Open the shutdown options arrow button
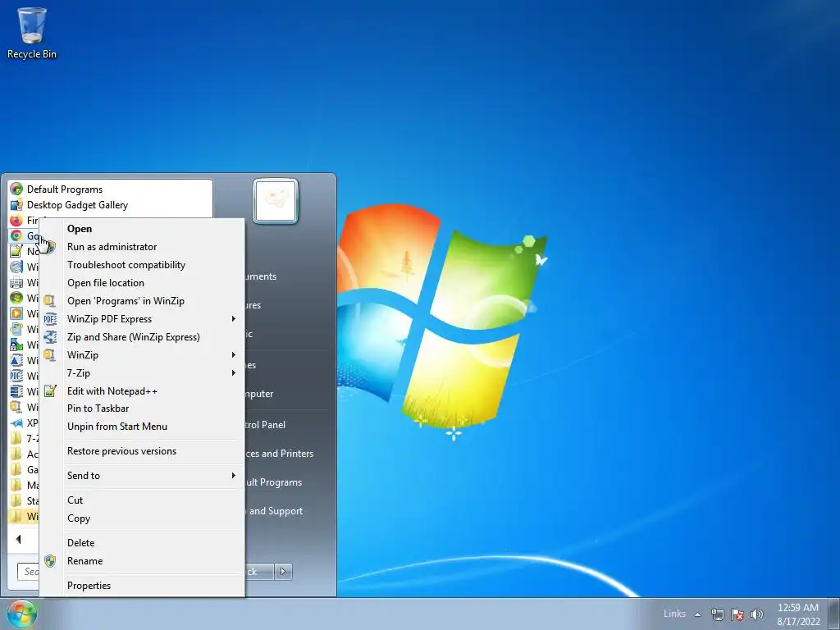This screenshot has width=840, height=630. [x=283, y=572]
